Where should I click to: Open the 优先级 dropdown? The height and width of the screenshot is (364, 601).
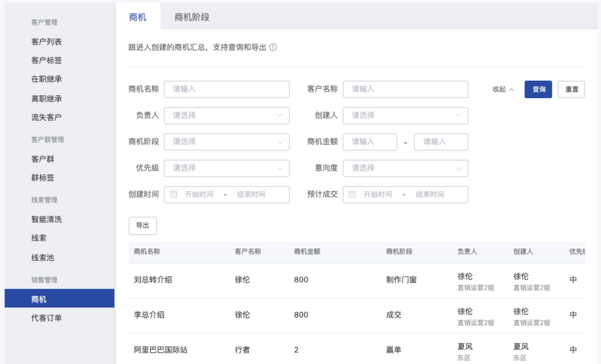(227, 168)
